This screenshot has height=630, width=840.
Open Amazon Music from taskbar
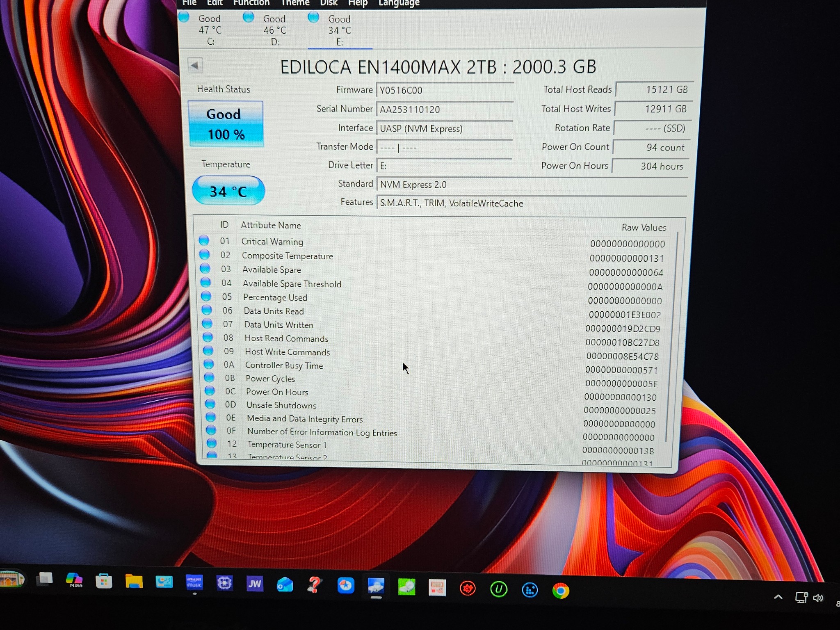[194, 582]
